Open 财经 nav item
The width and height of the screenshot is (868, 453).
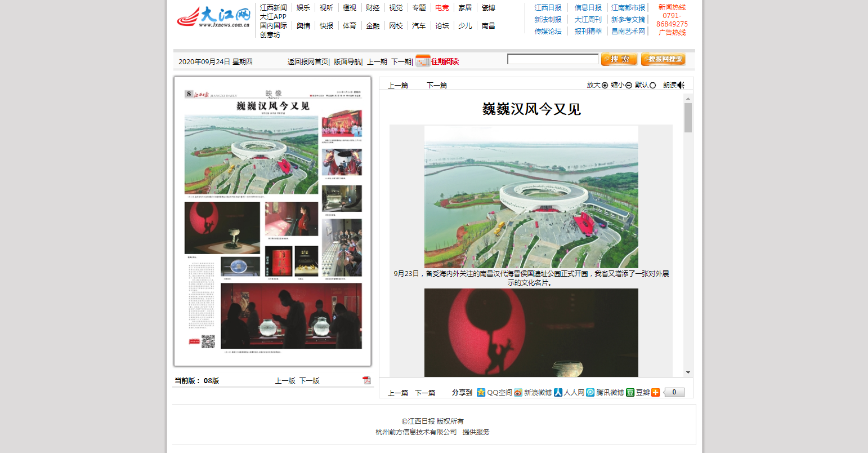coord(373,8)
